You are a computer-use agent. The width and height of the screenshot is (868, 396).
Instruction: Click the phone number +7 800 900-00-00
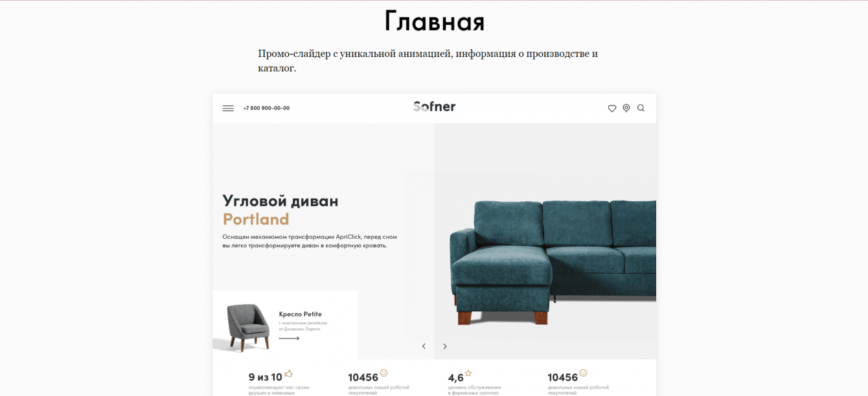[266, 108]
